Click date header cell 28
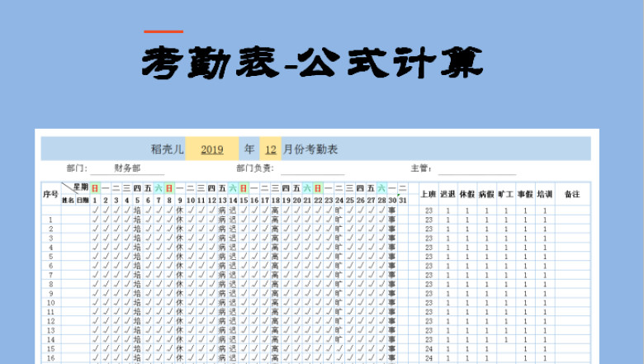 (x=381, y=201)
